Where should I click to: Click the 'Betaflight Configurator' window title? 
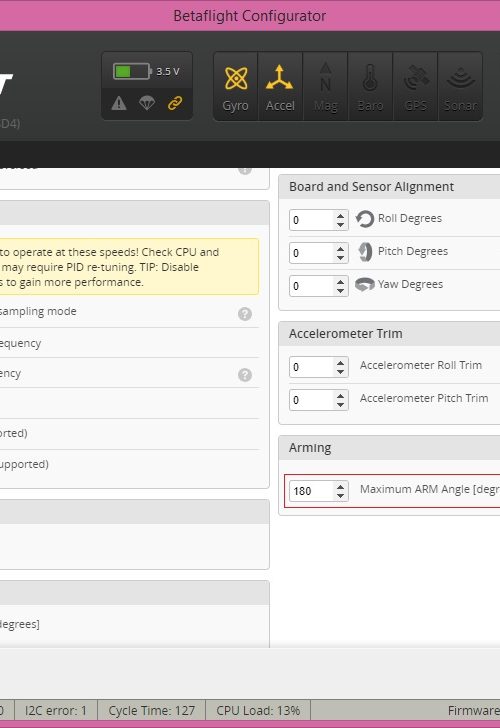pos(250,16)
